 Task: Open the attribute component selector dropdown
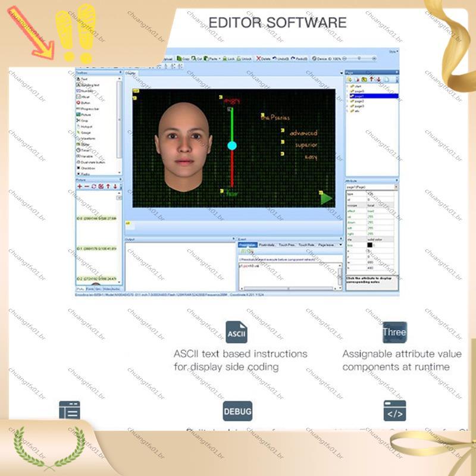(x=396, y=187)
